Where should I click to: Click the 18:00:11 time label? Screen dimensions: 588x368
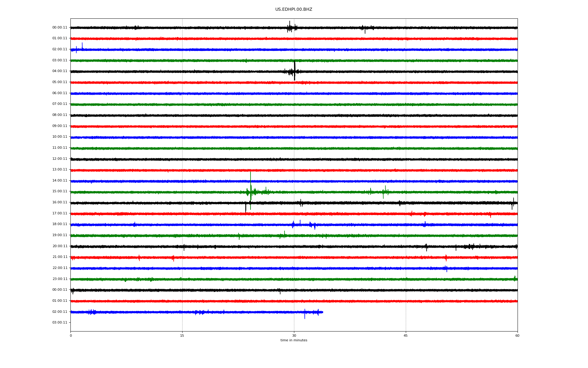pos(60,224)
